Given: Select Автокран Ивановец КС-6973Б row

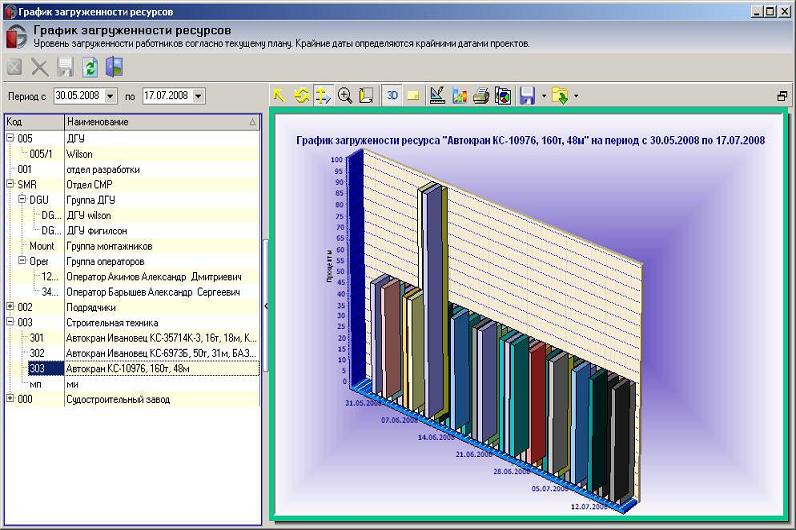Looking at the screenshot, I should [x=132, y=353].
